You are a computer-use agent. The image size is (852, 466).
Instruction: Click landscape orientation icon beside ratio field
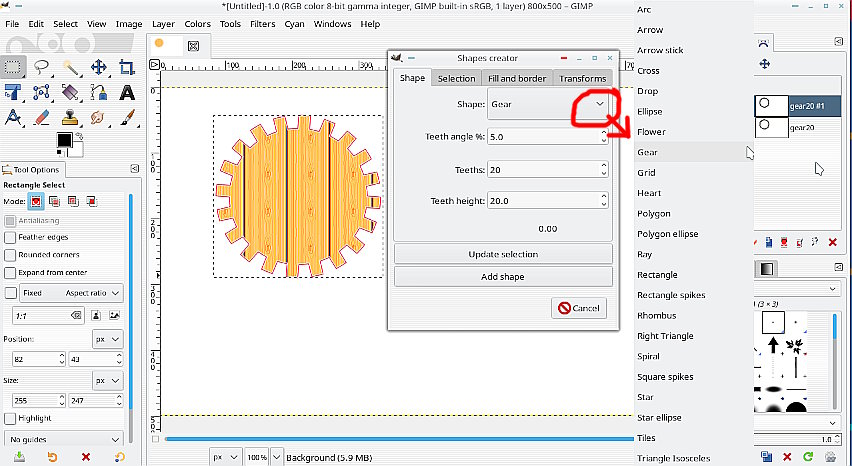114,315
